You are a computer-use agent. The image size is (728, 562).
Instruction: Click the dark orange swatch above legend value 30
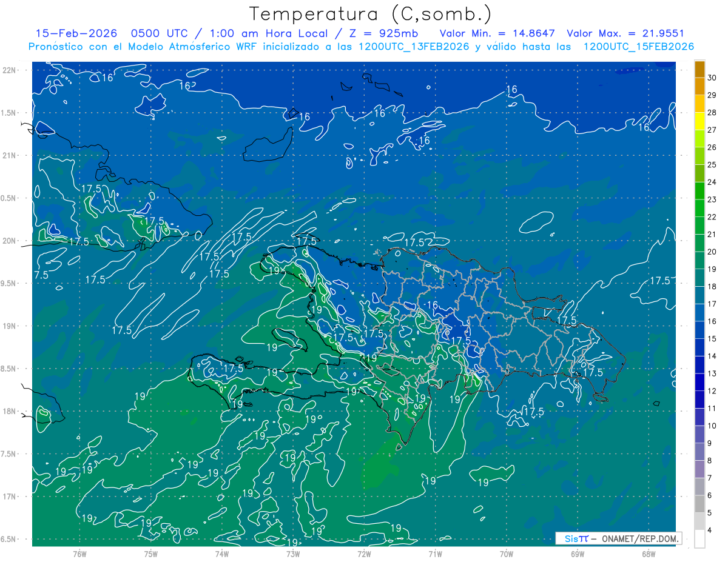click(x=699, y=69)
